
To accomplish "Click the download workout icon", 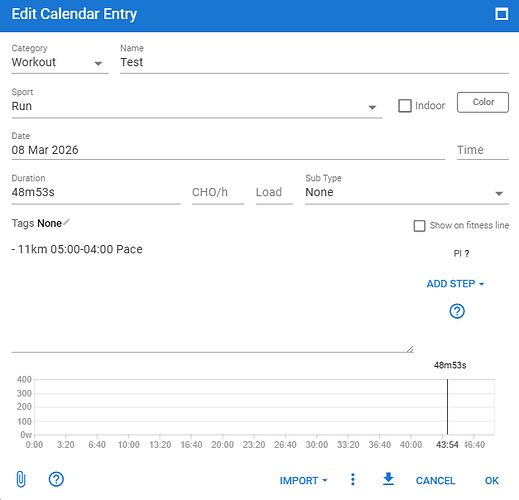I will (388, 479).
